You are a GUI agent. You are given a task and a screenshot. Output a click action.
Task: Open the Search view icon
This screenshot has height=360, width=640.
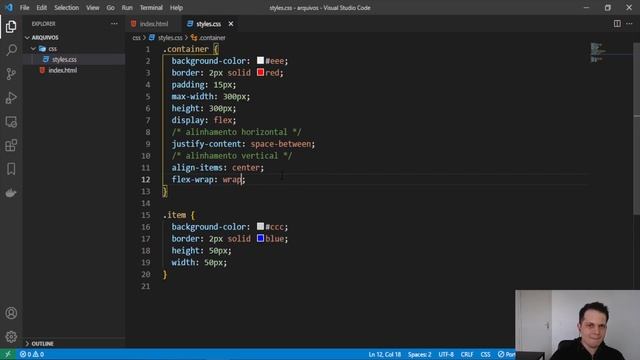pyautogui.click(x=11, y=50)
